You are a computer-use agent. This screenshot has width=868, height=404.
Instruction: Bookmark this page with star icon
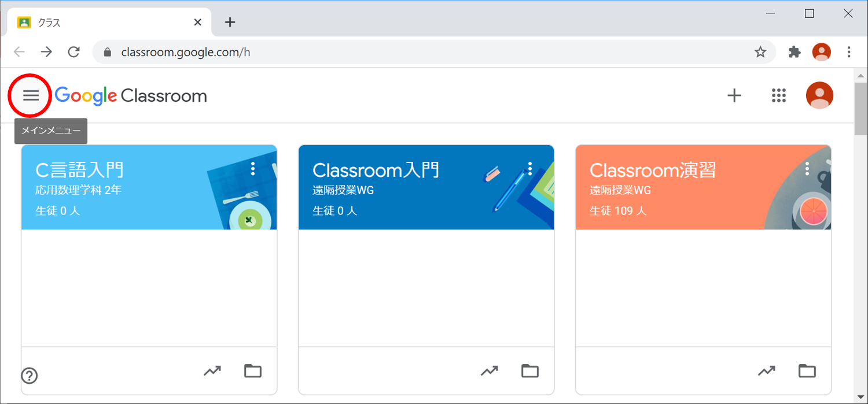(760, 52)
